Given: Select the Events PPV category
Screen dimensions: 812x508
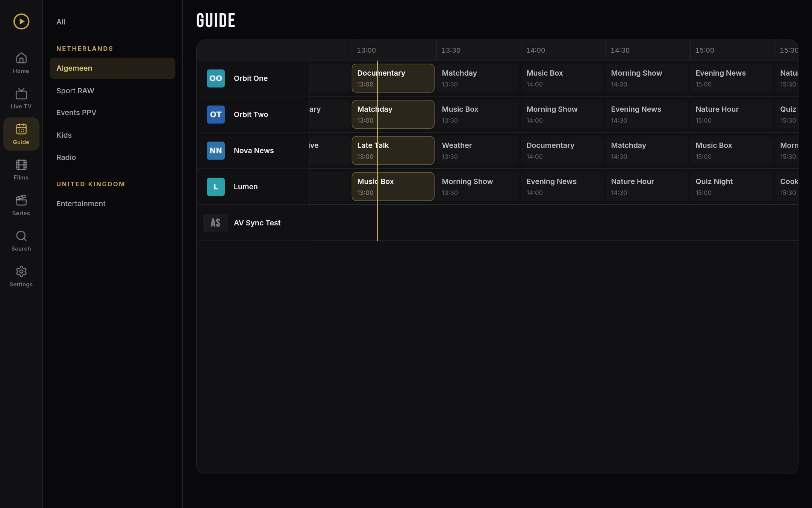Looking at the screenshot, I should tap(112, 113).
